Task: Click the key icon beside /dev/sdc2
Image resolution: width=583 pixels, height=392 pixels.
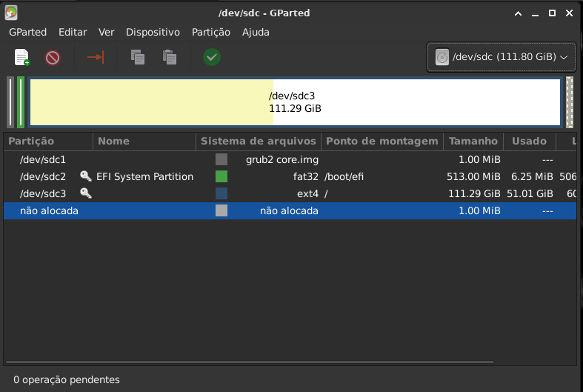Action: pyautogui.click(x=86, y=176)
